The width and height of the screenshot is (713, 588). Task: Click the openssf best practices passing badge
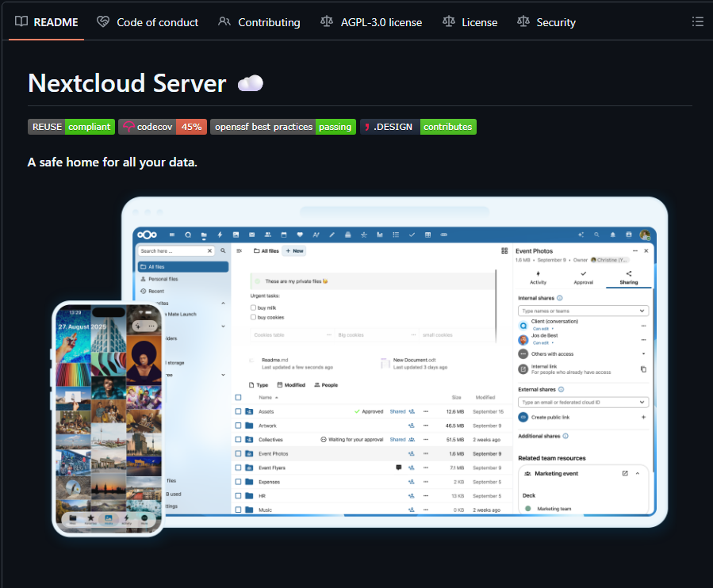coord(283,127)
